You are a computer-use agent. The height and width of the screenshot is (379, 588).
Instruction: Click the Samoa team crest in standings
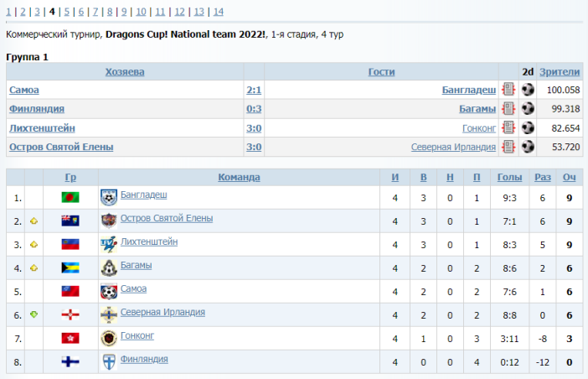point(108,291)
